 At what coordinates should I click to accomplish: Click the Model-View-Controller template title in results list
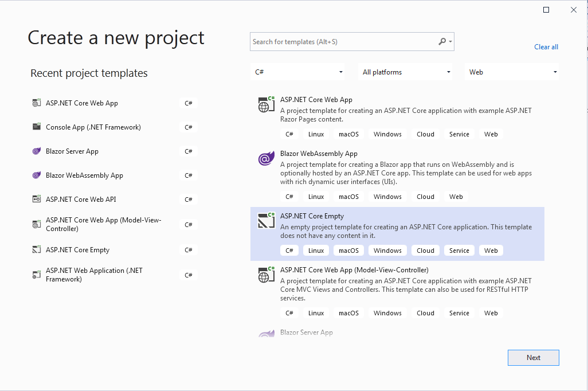354,270
